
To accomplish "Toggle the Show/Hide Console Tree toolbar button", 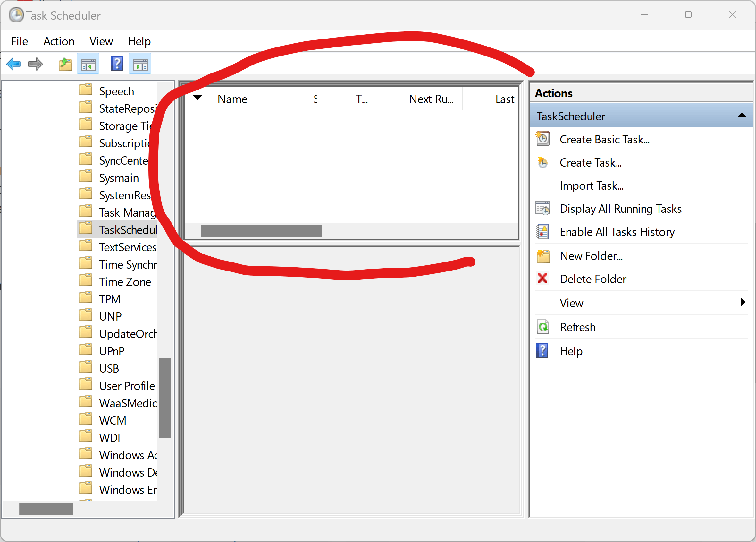I will click(88, 64).
